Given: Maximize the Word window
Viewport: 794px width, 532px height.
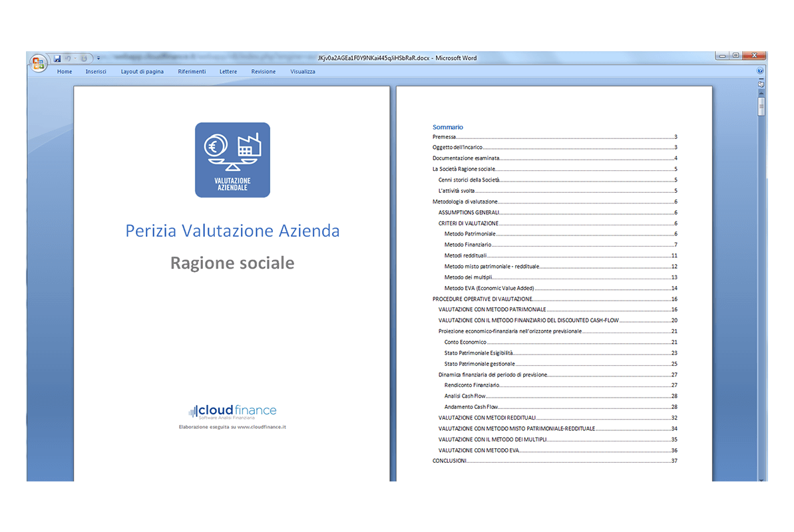Looking at the screenshot, I should tap(736, 56).
